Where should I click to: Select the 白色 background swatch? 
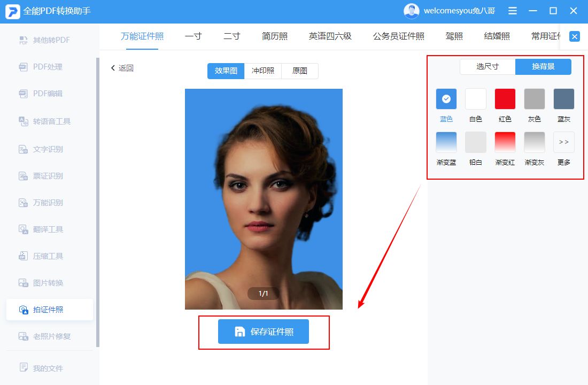tap(476, 99)
